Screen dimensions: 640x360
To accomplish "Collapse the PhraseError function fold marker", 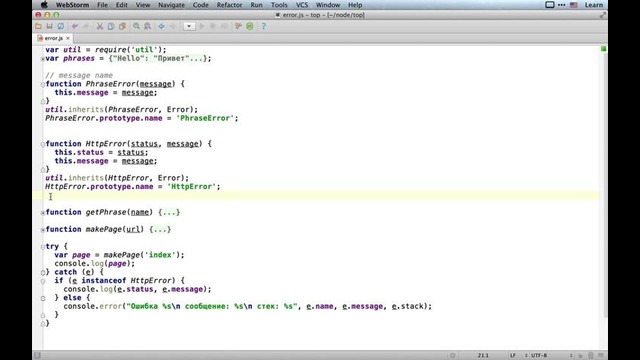I will [x=43, y=84].
